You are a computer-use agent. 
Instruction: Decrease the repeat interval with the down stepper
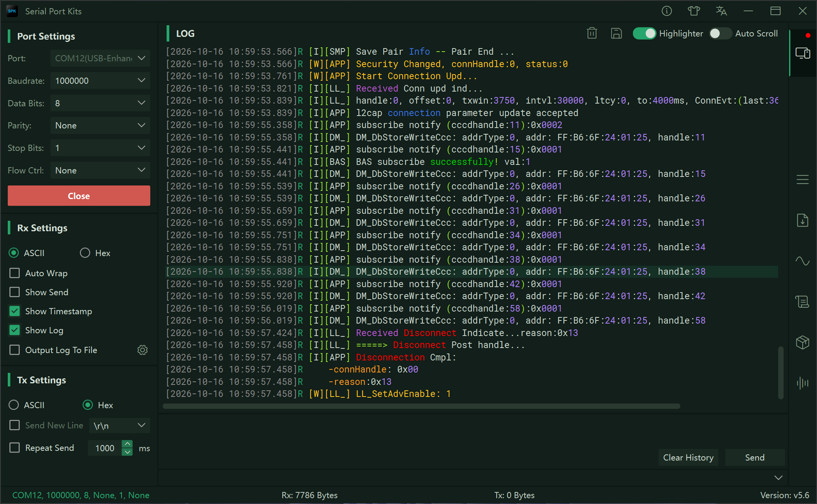click(127, 452)
